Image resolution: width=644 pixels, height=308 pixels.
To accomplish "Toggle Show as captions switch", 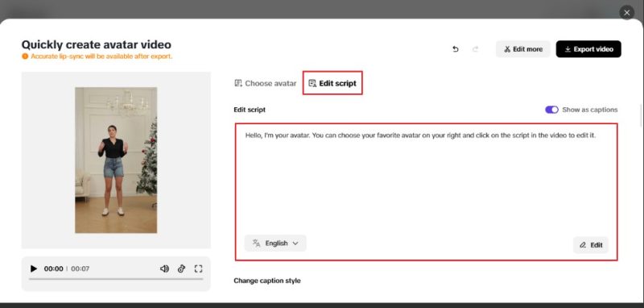I will click(551, 110).
